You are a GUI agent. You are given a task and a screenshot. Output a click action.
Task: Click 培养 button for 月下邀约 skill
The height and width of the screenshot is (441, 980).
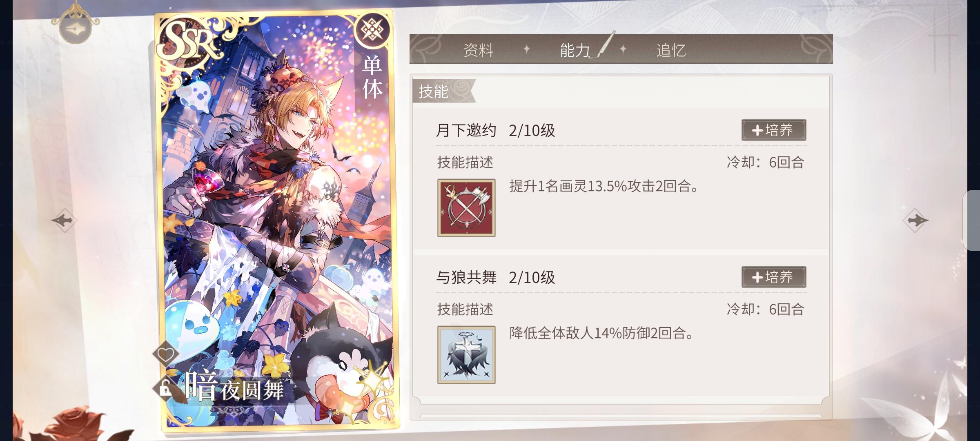[774, 130]
